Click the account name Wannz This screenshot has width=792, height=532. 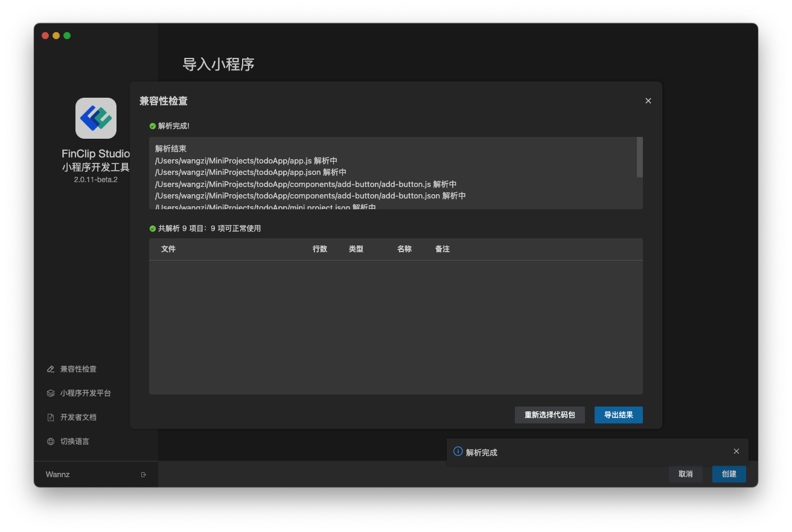pyautogui.click(x=57, y=474)
